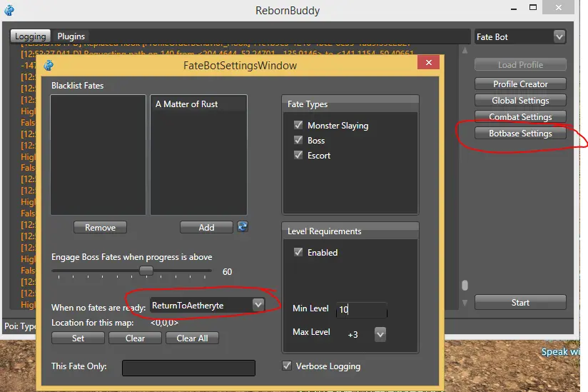588x392 pixels.
Task: Maximize the RebornBuddy window
Action: point(533,8)
